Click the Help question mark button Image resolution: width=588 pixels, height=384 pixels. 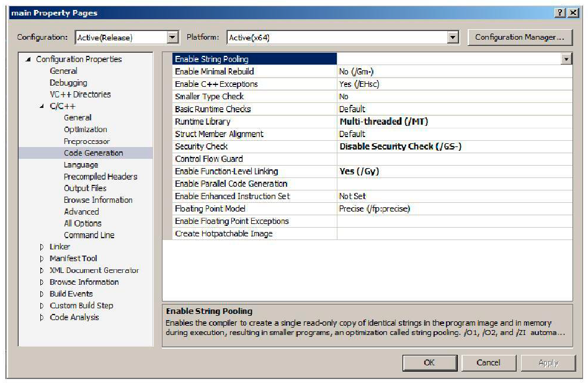click(x=561, y=13)
